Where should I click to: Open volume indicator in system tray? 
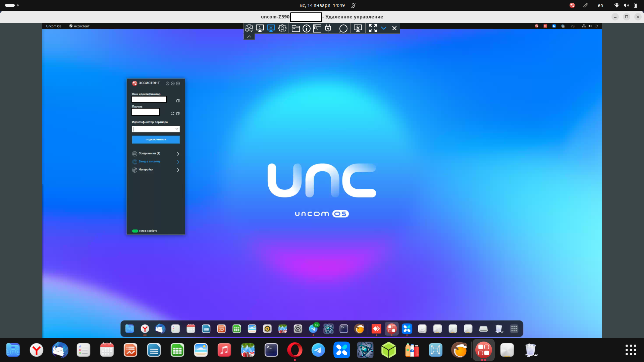[626, 5]
